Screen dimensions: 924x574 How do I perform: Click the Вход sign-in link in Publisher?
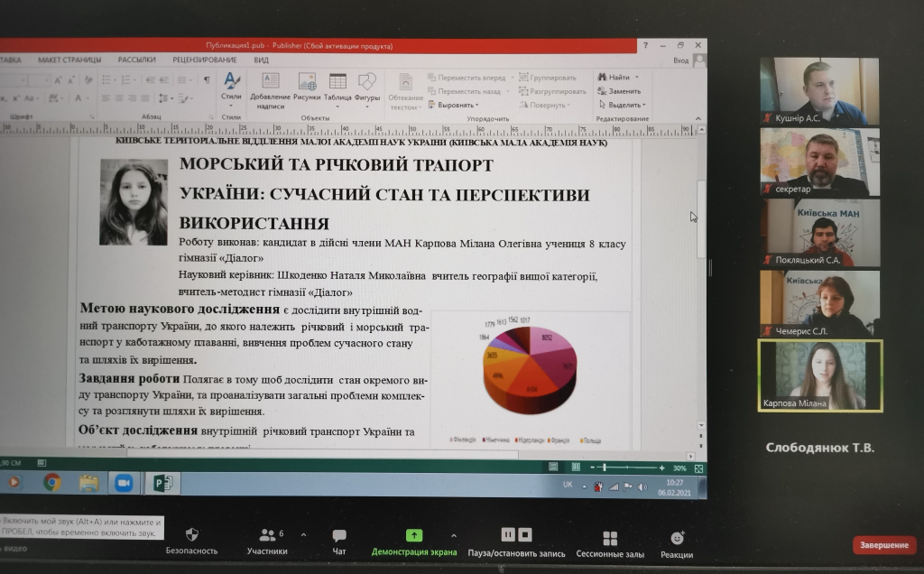pyautogui.click(x=680, y=60)
